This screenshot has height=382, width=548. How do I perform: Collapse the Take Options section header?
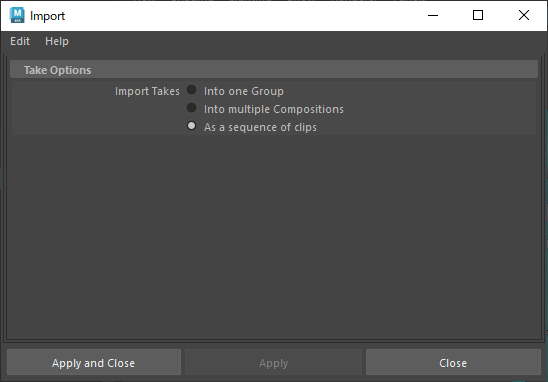click(274, 70)
